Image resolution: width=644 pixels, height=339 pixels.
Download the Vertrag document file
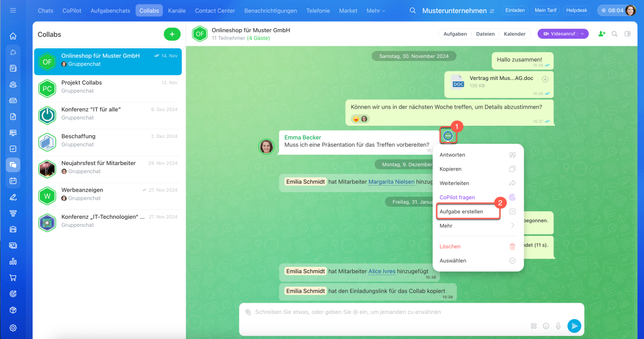coord(545,79)
